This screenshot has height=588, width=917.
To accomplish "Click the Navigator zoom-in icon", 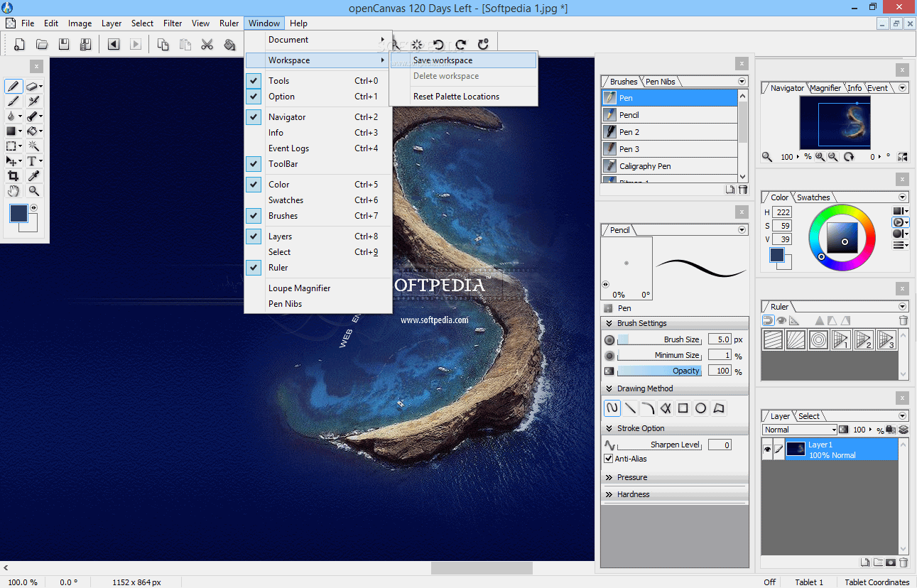I will coord(820,157).
